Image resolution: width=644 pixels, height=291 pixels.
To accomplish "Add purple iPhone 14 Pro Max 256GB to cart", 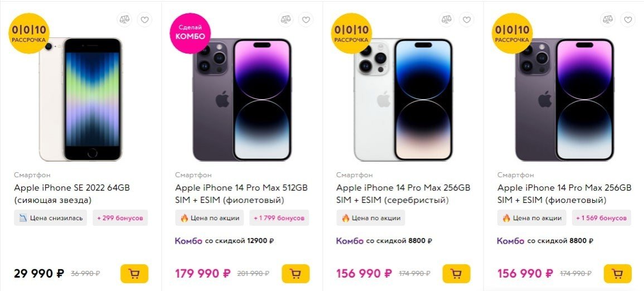I will [618, 274].
